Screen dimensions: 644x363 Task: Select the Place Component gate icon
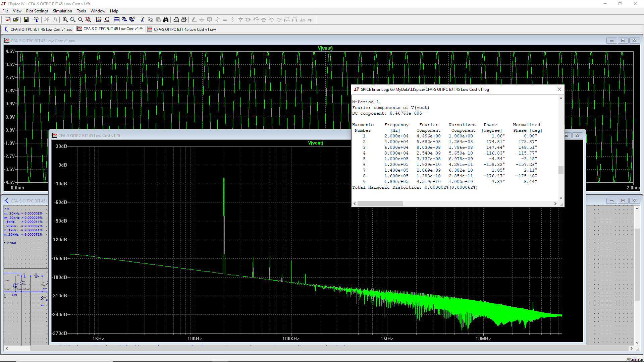pos(248,20)
